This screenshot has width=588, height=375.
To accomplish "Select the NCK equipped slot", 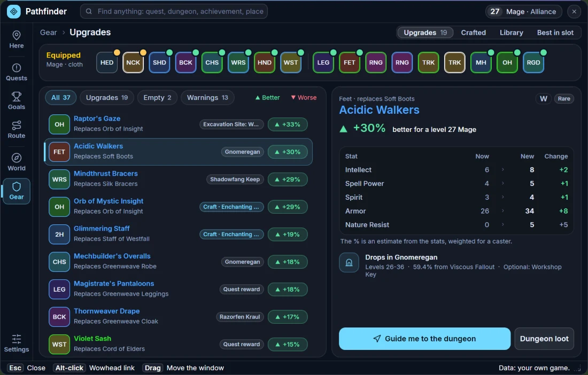I will (x=133, y=62).
